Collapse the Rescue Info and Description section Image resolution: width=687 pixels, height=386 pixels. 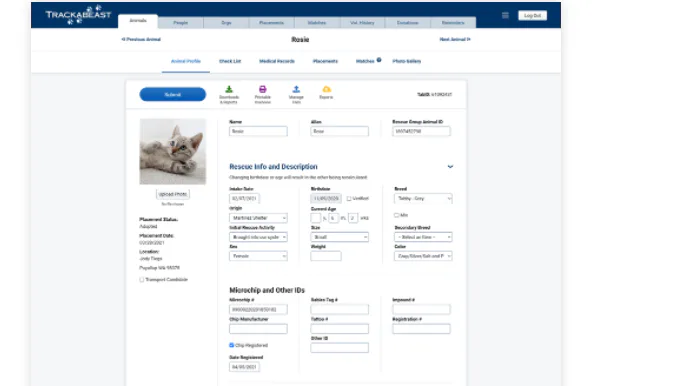450,166
